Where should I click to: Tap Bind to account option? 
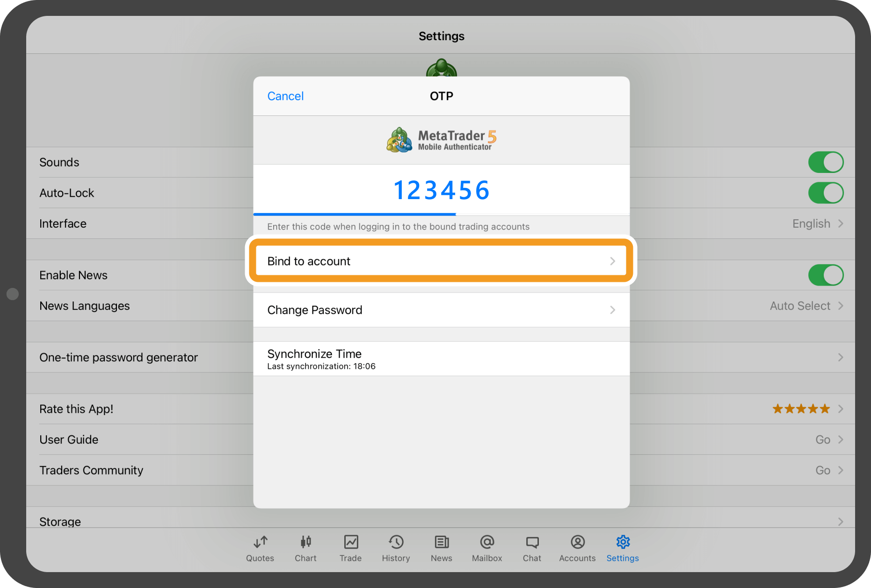[441, 261]
